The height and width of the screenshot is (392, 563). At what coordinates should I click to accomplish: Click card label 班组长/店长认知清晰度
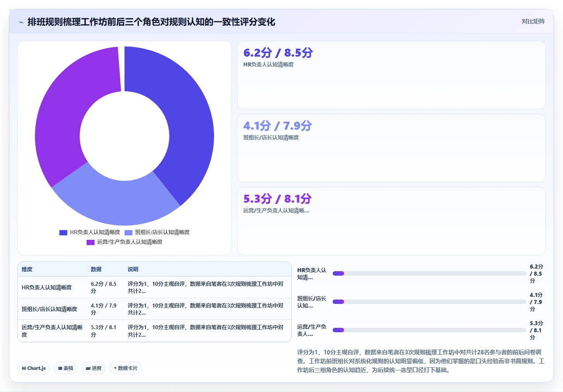[x=271, y=138]
